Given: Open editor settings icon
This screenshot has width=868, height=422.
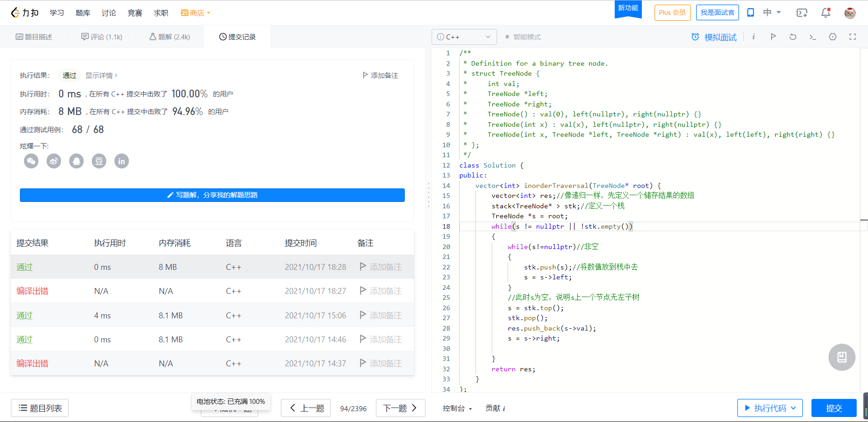Looking at the screenshot, I should (833, 37).
